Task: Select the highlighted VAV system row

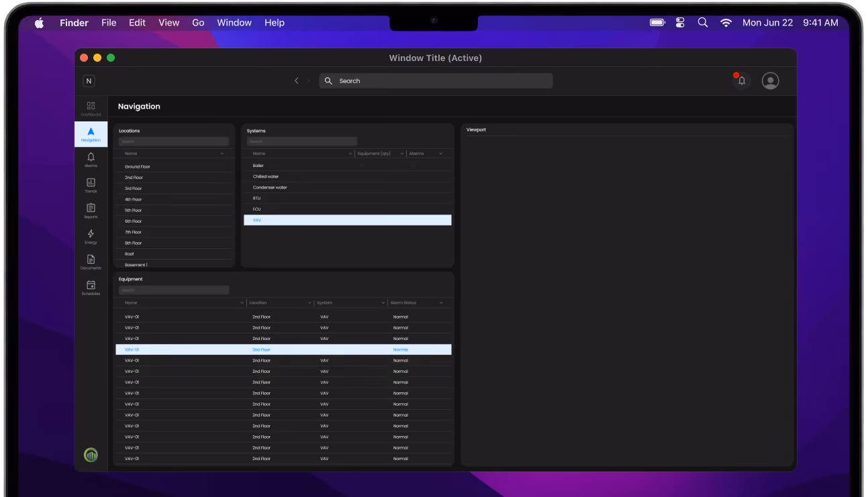Action: 348,220
